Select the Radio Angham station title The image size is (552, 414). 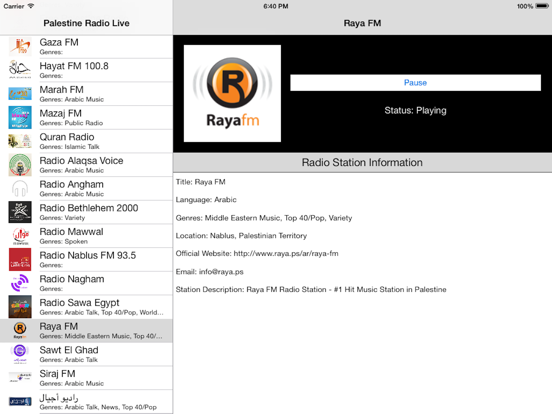click(x=71, y=184)
